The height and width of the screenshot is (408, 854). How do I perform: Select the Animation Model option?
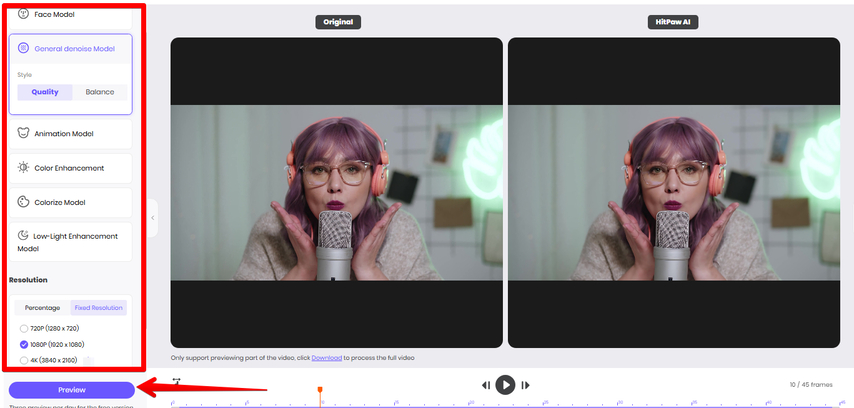(70, 134)
